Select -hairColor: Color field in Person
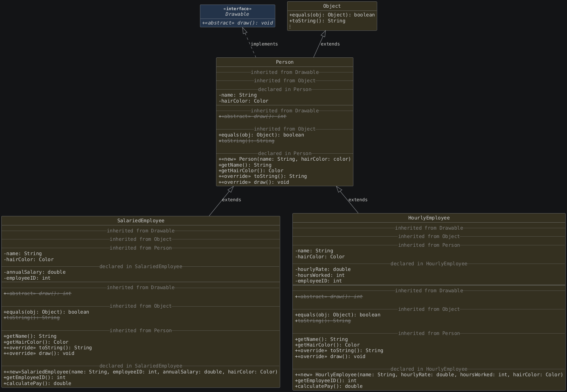This screenshot has width=567, height=392. (244, 101)
